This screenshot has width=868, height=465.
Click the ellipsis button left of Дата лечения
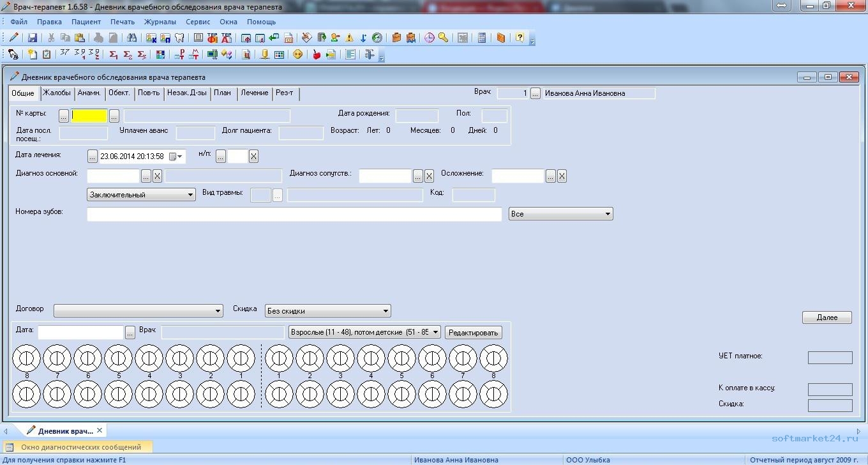(x=93, y=156)
